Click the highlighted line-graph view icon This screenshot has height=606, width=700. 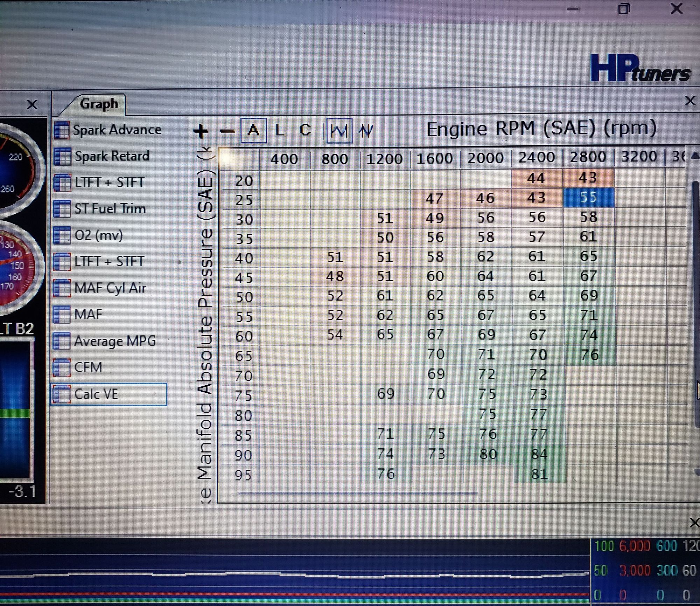[x=339, y=131]
